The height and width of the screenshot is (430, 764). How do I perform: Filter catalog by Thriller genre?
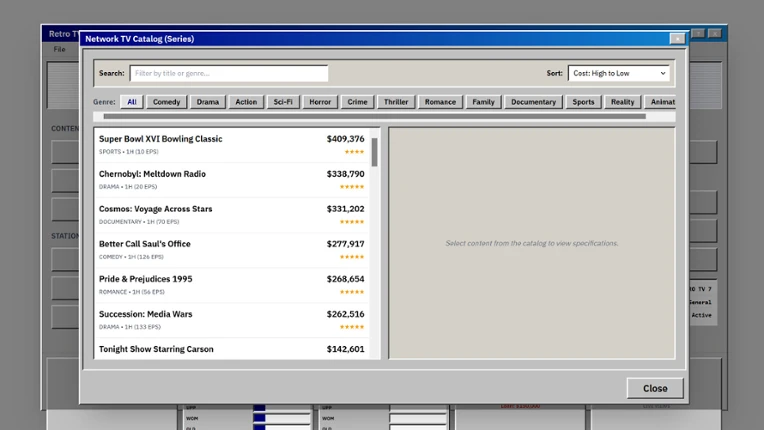[396, 102]
